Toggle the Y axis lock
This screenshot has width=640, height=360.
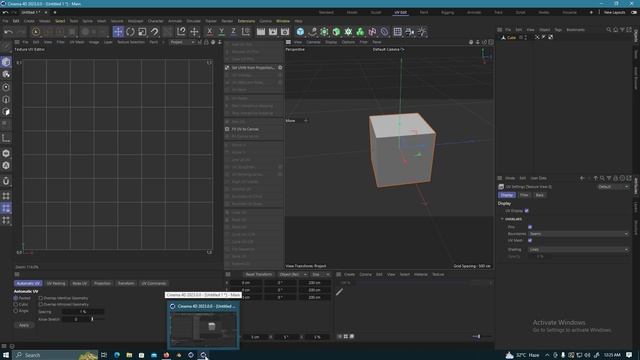[x=221, y=31]
